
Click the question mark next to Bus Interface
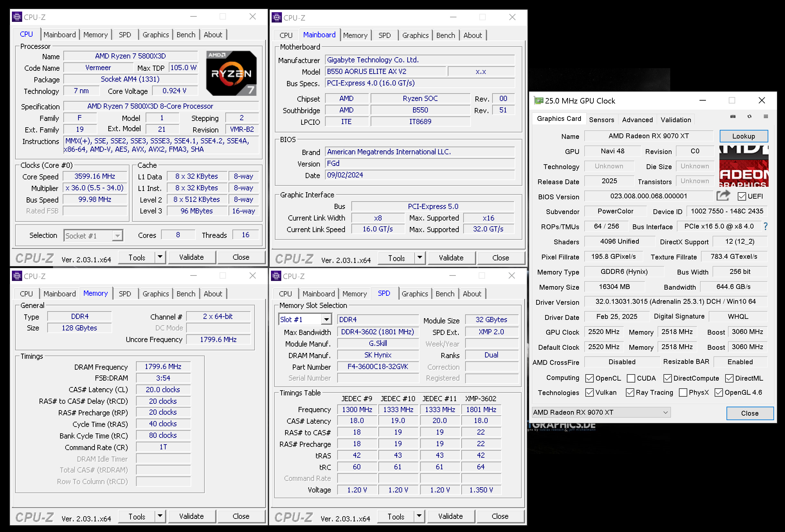pyautogui.click(x=765, y=226)
